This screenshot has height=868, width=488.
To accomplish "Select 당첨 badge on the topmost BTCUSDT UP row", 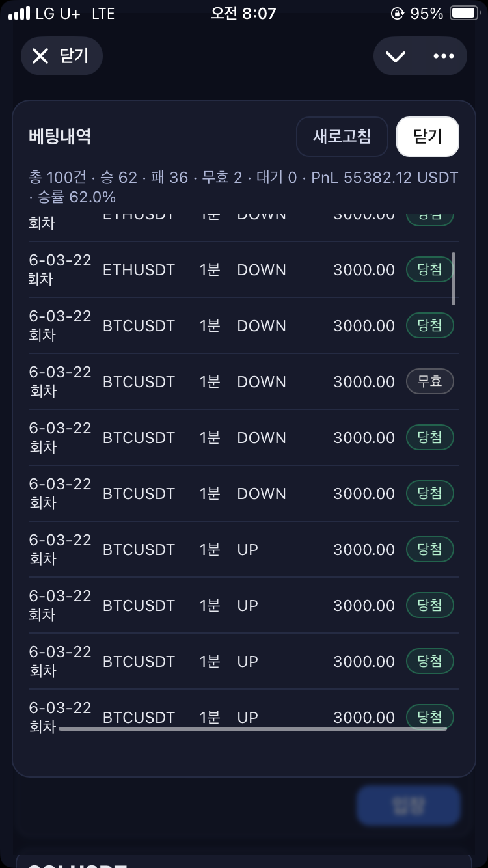I will tap(430, 550).
